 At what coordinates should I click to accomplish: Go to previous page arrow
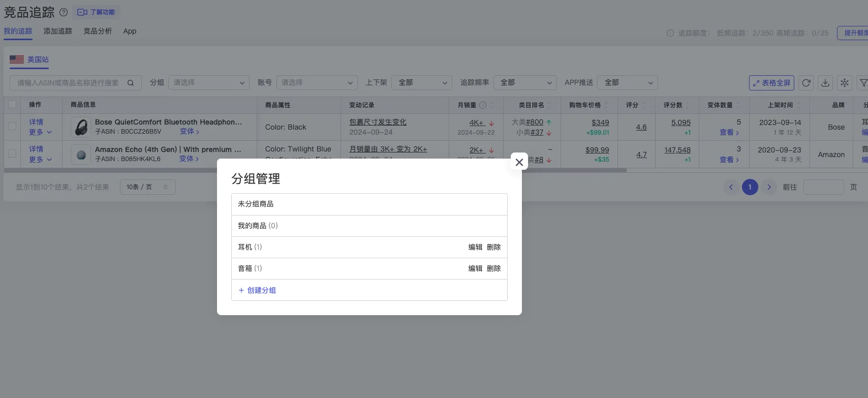[731, 187]
